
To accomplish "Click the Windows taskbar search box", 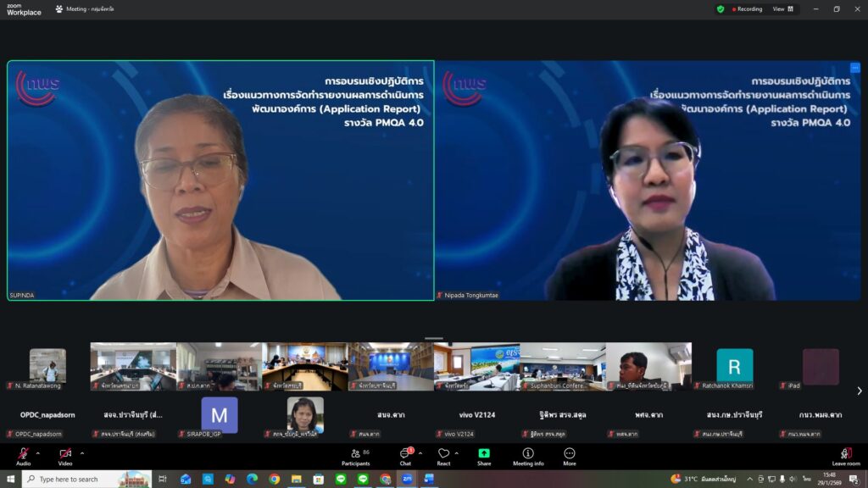I will [85, 480].
